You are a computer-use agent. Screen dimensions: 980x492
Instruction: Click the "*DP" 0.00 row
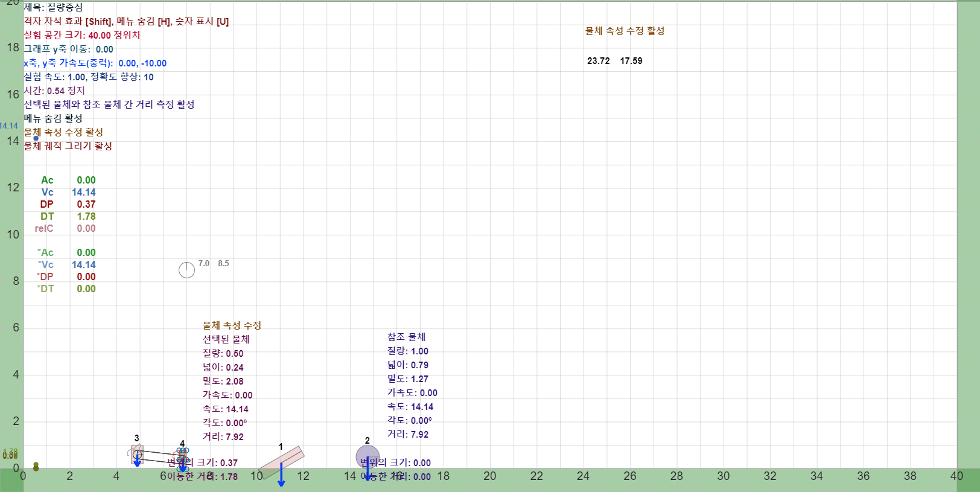(x=66, y=276)
